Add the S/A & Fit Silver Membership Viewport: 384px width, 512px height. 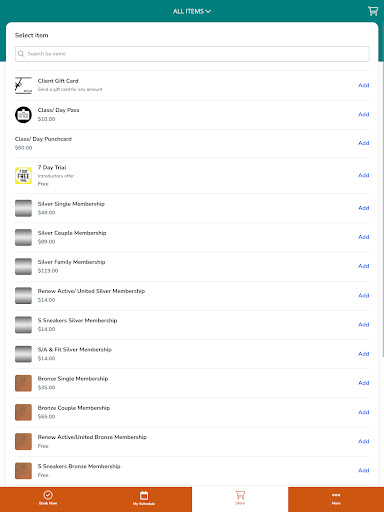363,354
